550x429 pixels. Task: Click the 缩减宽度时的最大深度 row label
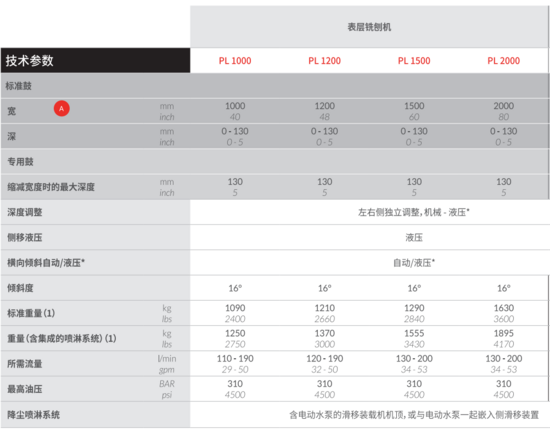51,187
